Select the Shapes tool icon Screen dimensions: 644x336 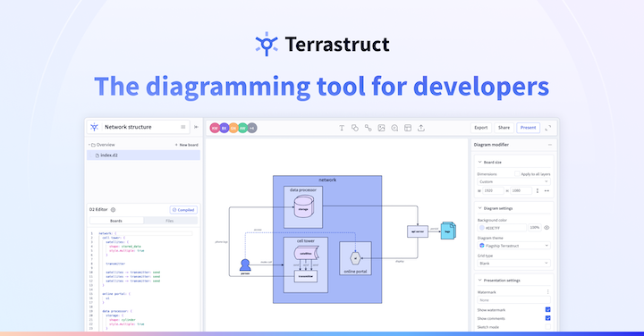click(x=355, y=128)
